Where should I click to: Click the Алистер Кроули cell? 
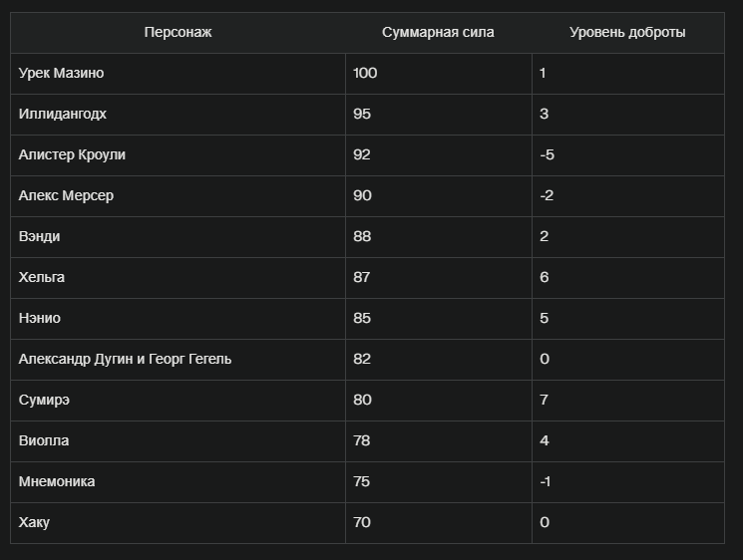(x=178, y=155)
